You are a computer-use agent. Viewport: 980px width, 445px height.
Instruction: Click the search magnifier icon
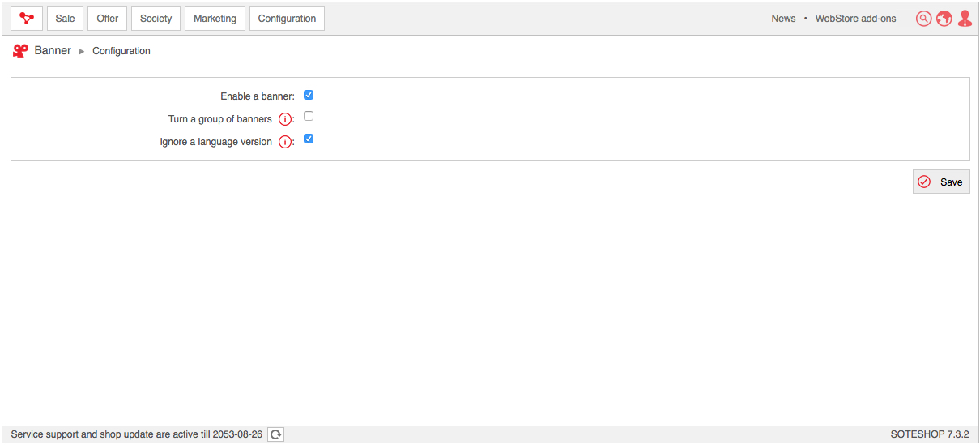click(923, 19)
